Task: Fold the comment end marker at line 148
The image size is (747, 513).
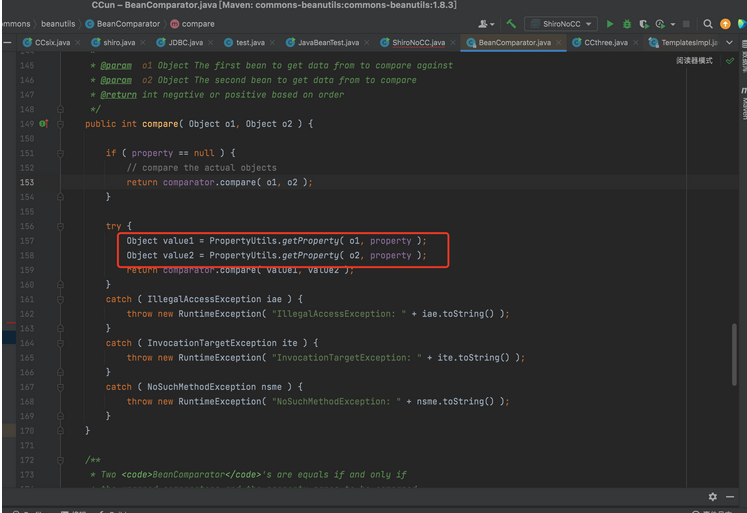Action: [x=61, y=110]
